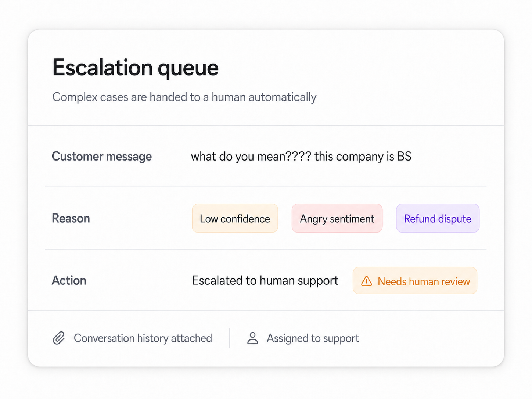The height and width of the screenshot is (399, 532).
Task: Click the Assigned to support label
Action: (x=313, y=338)
